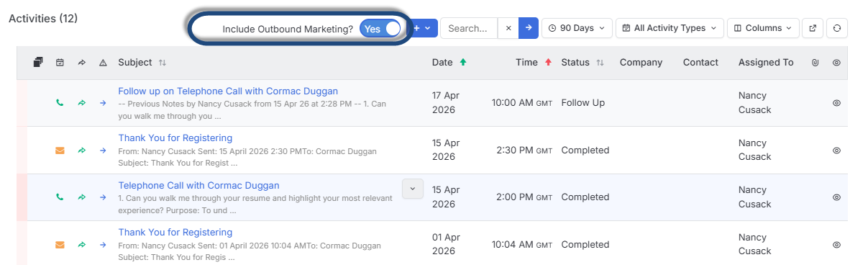The image size is (868, 265).
Task: Click the Contact column header
Action: point(700,63)
